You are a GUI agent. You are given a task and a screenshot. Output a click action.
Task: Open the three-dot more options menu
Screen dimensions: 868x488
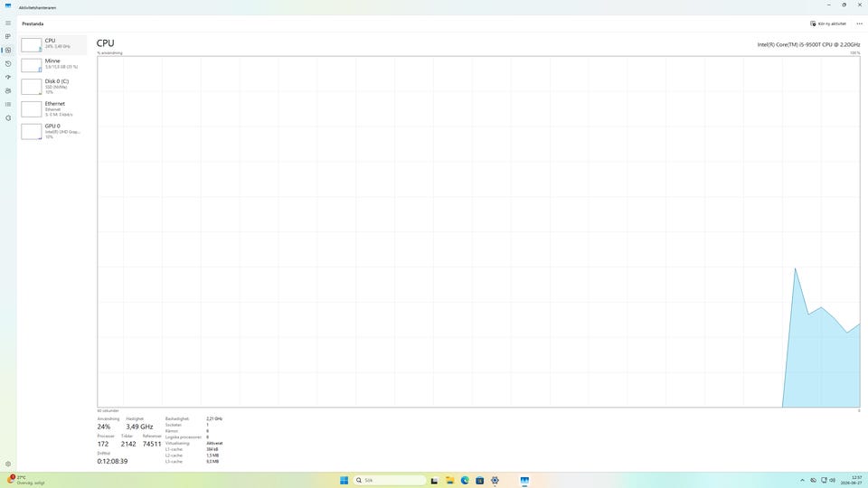[x=859, y=23]
